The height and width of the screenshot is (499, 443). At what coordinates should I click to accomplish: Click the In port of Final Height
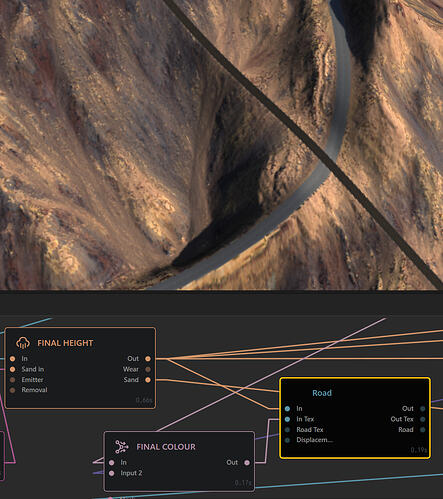click(13, 359)
